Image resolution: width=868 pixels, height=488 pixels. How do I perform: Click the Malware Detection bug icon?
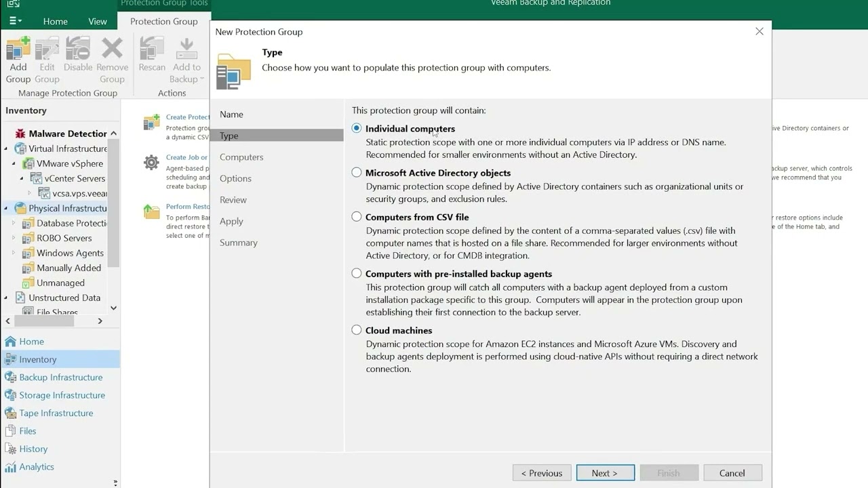click(20, 134)
